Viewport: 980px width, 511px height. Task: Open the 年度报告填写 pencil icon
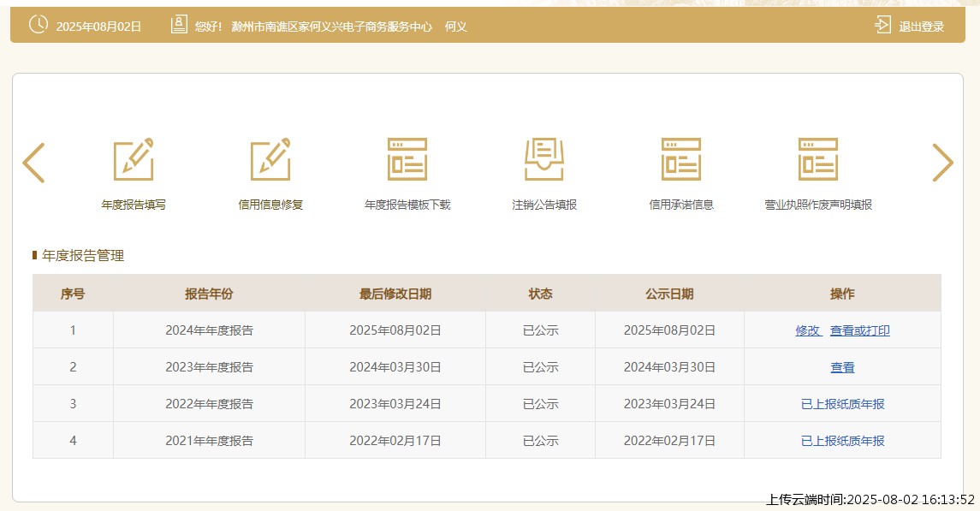point(134,159)
